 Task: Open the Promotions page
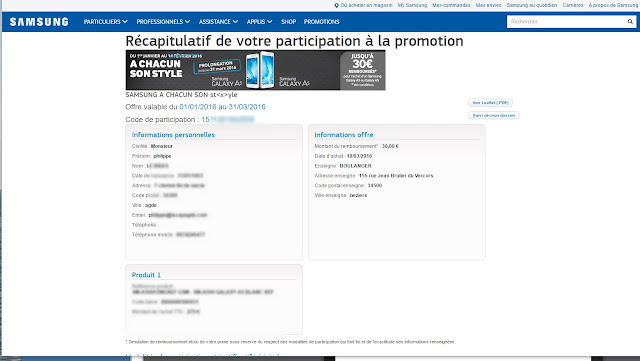pos(321,22)
